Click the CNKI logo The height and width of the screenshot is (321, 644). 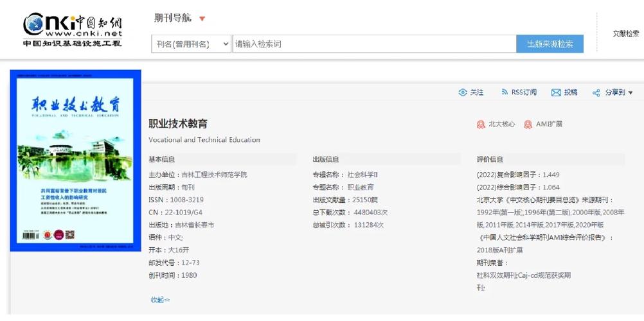[73, 30]
